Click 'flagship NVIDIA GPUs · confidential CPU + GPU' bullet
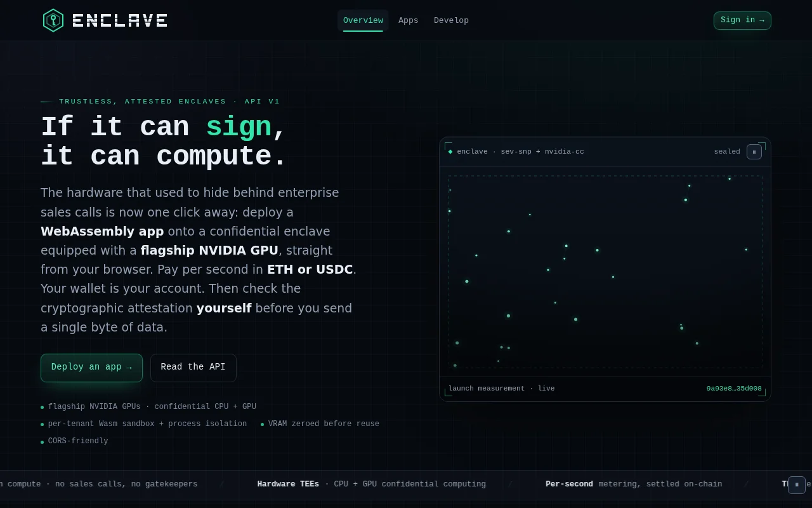 (x=152, y=407)
